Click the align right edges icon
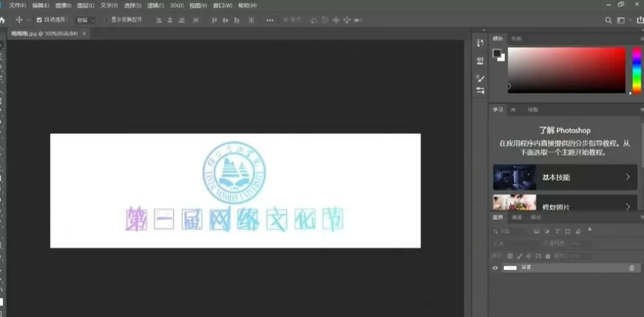 point(181,20)
